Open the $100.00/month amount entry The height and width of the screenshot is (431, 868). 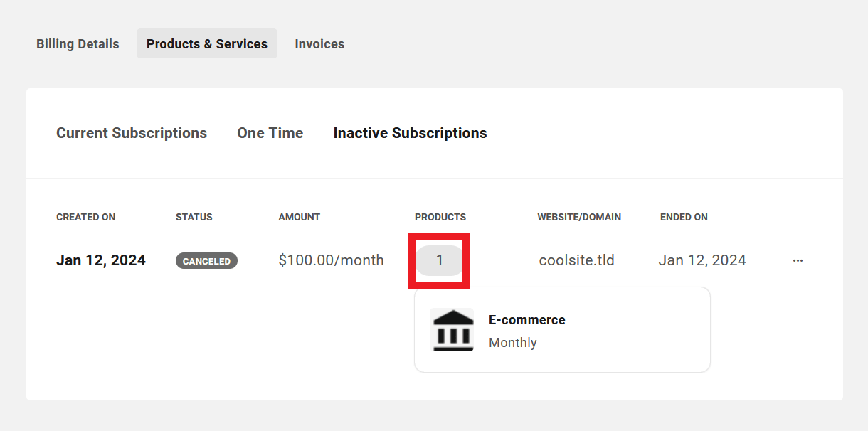pyautogui.click(x=331, y=260)
